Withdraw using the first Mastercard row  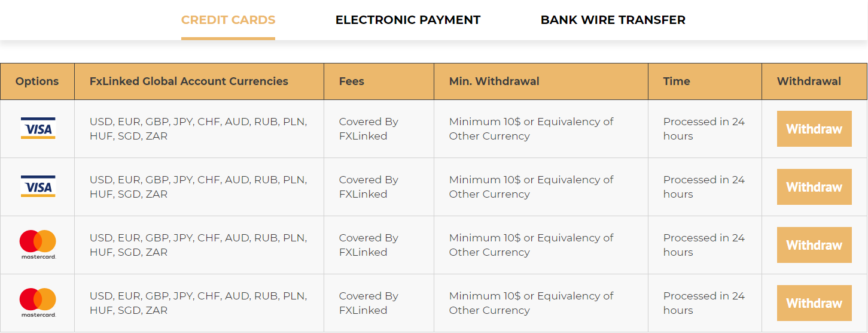[x=814, y=245]
